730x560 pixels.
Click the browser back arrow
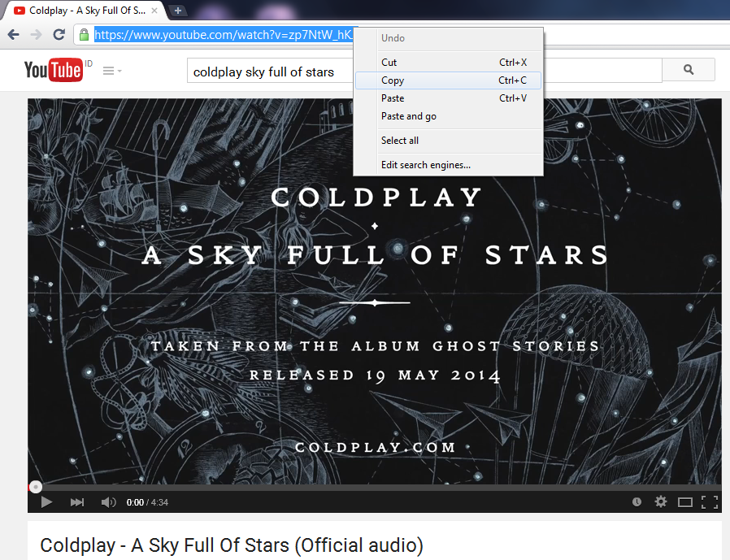pyautogui.click(x=14, y=34)
